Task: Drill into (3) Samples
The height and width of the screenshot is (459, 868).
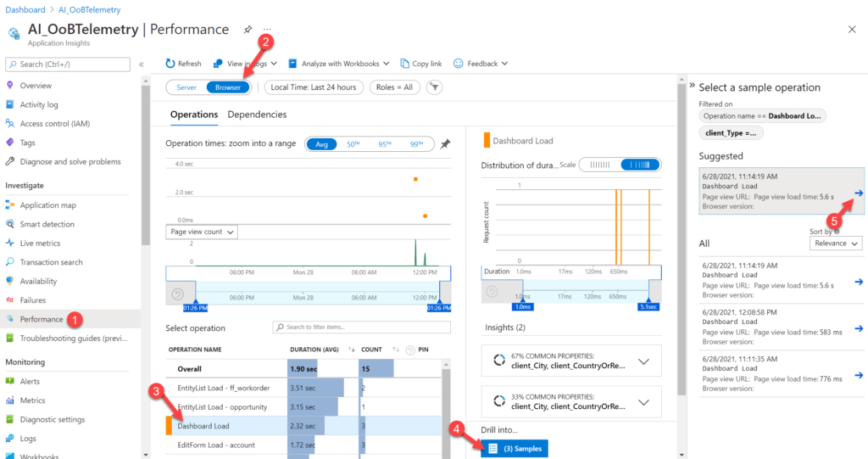Action: pos(515,449)
